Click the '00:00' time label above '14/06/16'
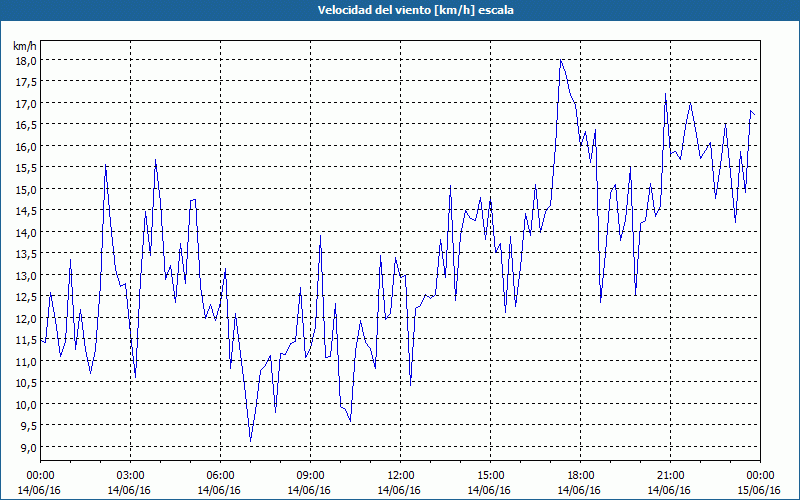 (x=40, y=476)
